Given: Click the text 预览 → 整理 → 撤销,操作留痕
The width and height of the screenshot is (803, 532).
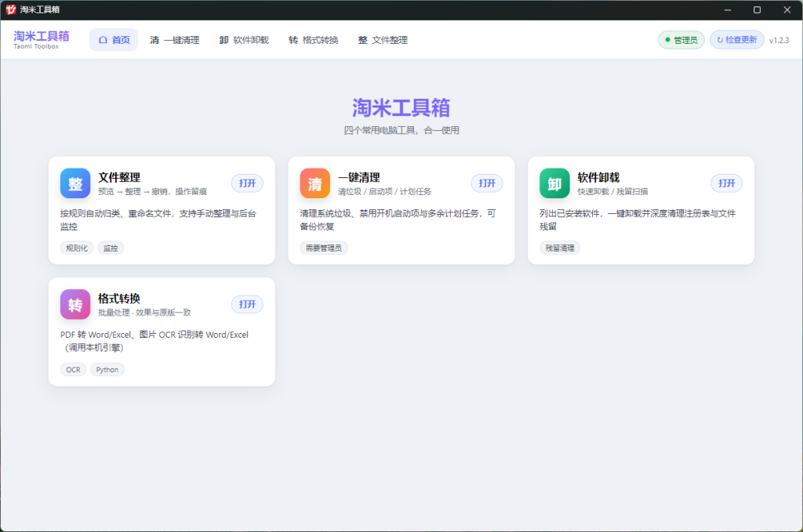Looking at the screenshot, I should pyautogui.click(x=153, y=191).
